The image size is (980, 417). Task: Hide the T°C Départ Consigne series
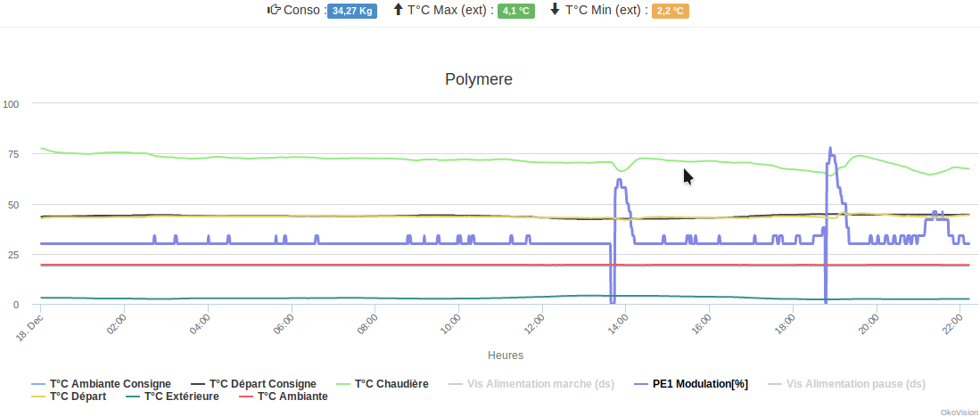(x=262, y=384)
